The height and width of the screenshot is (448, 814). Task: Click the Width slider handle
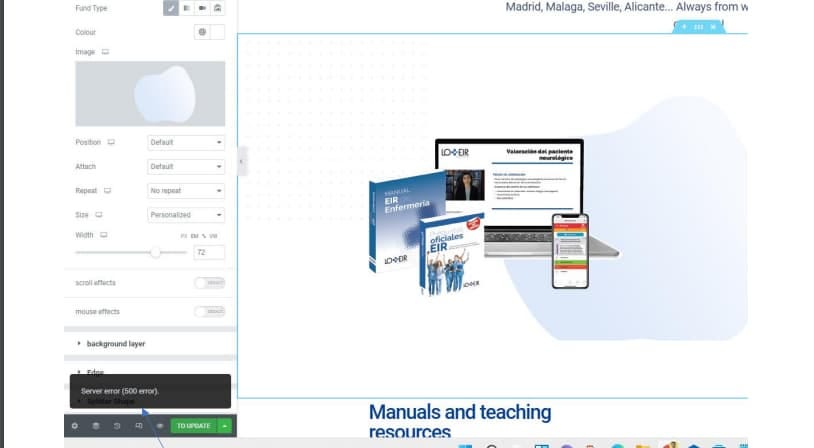(x=155, y=252)
